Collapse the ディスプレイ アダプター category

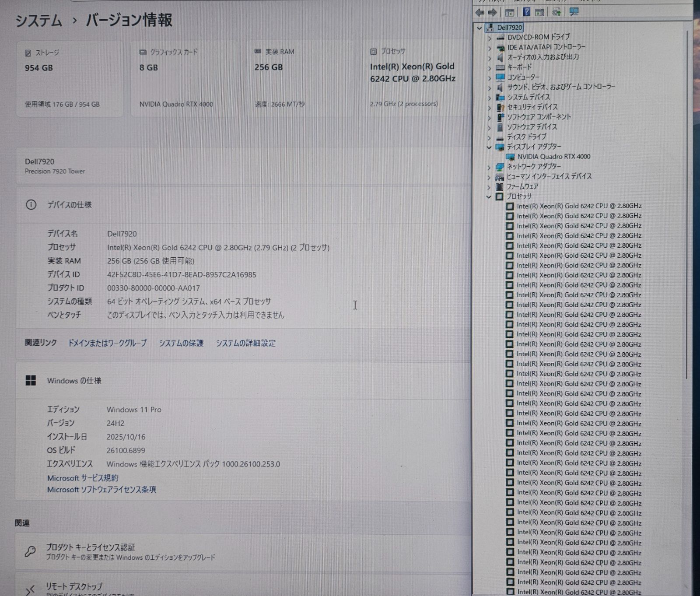pos(489,147)
